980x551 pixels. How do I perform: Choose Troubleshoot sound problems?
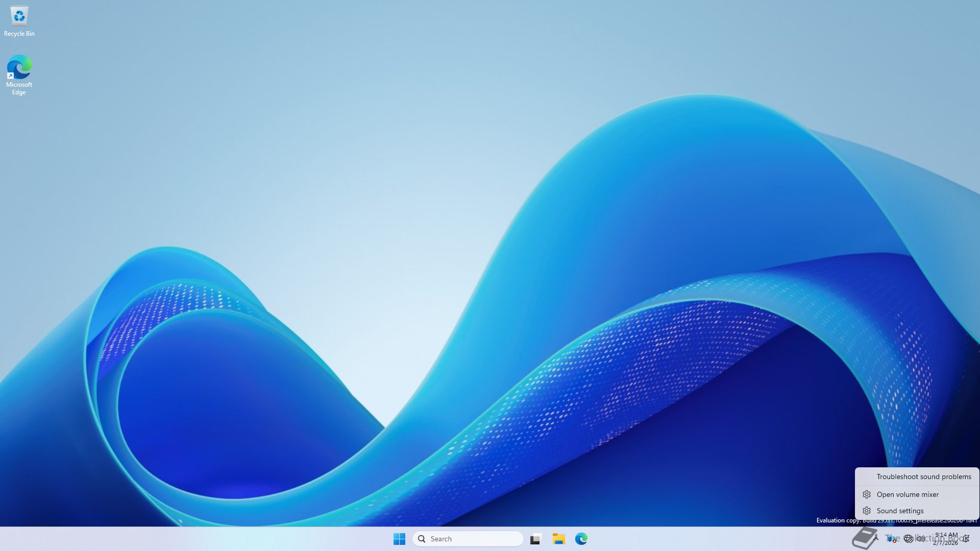[923, 477]
